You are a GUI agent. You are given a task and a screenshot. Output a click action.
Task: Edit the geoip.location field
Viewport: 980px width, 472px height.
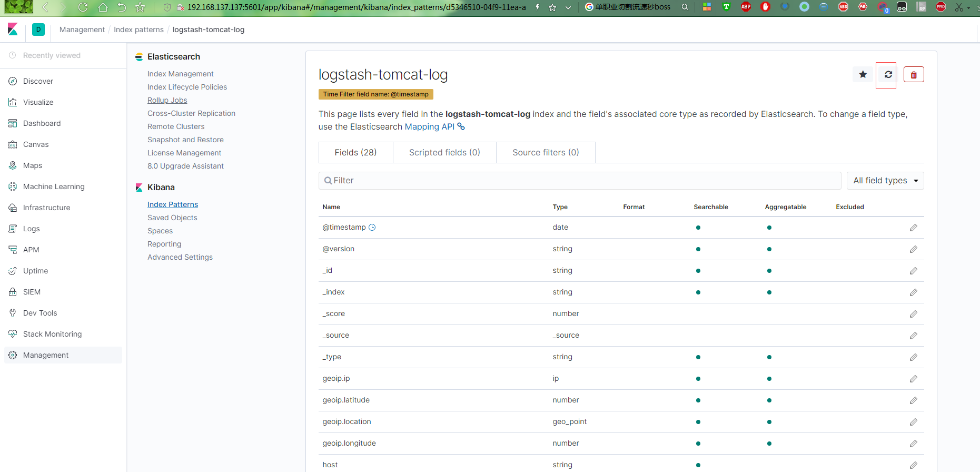(x=913, y=422)
